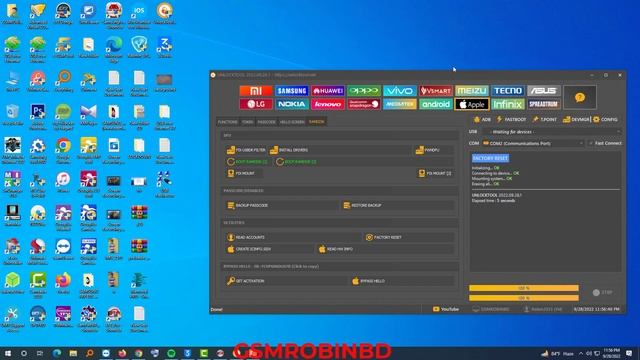Click the STOP button
640x360 pixels.
[602, 293]
